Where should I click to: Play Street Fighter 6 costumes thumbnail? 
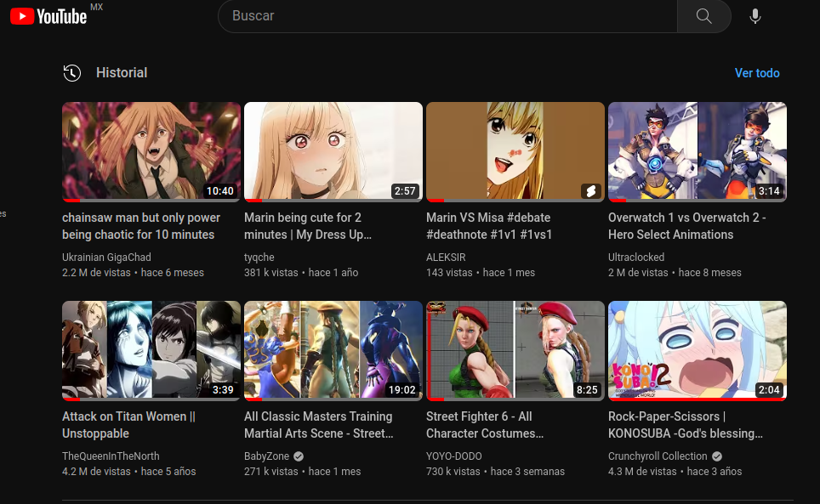[x=515, y=350]
